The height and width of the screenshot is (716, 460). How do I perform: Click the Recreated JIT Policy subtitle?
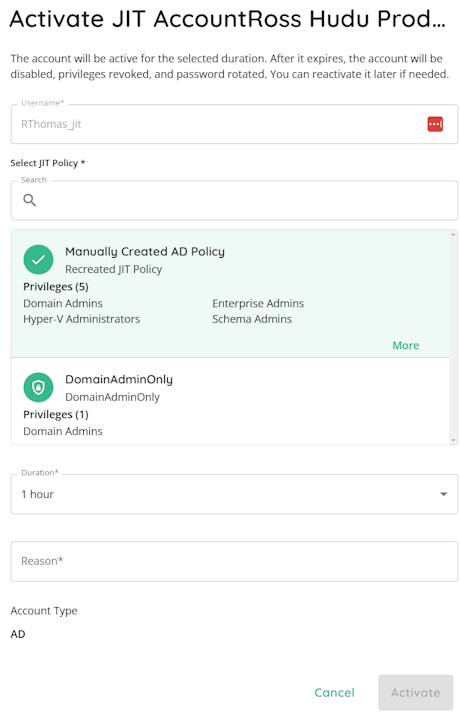(x=113, y=269)
